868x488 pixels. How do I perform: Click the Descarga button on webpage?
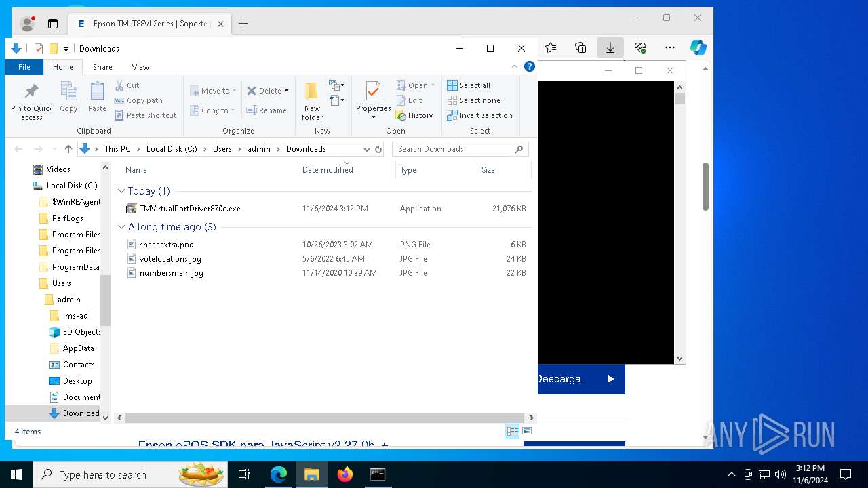(x=580, y=379)
